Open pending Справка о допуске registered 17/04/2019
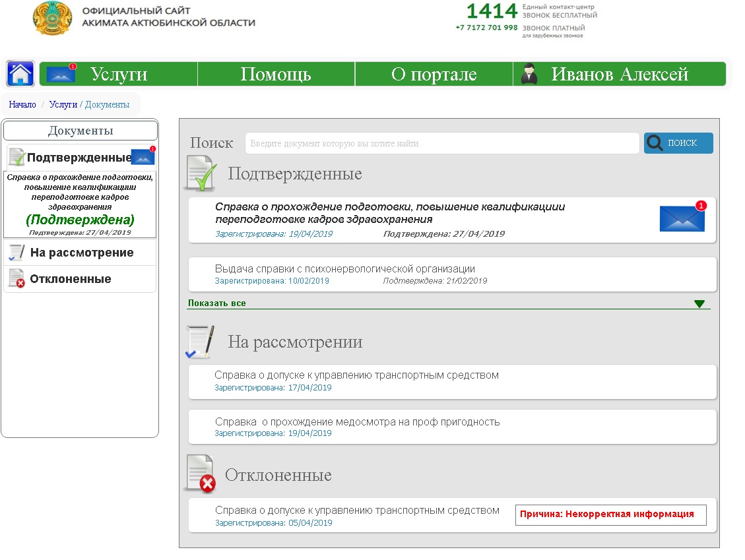The width and height of the screenshot is (745, 560). [452, 382]
